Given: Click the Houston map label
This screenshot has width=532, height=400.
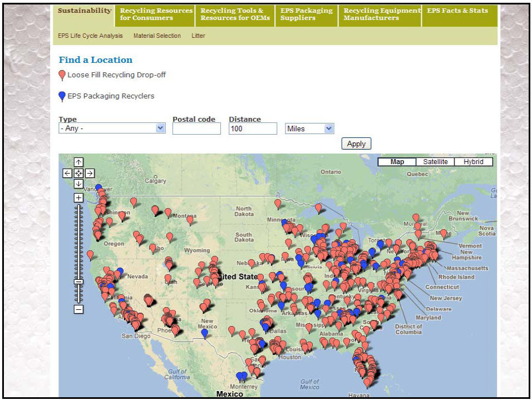Looking at the screenshot, I should tap(290, 357).
